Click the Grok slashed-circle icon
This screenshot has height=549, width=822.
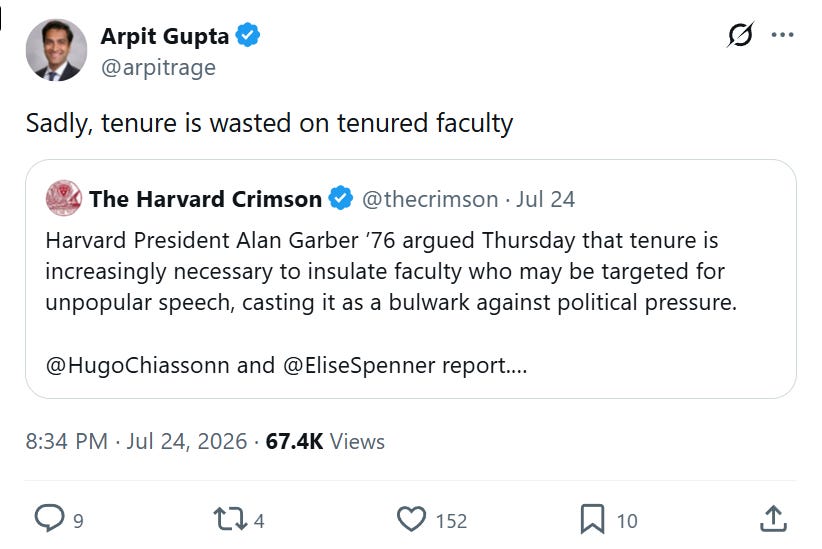coord(740,35)
